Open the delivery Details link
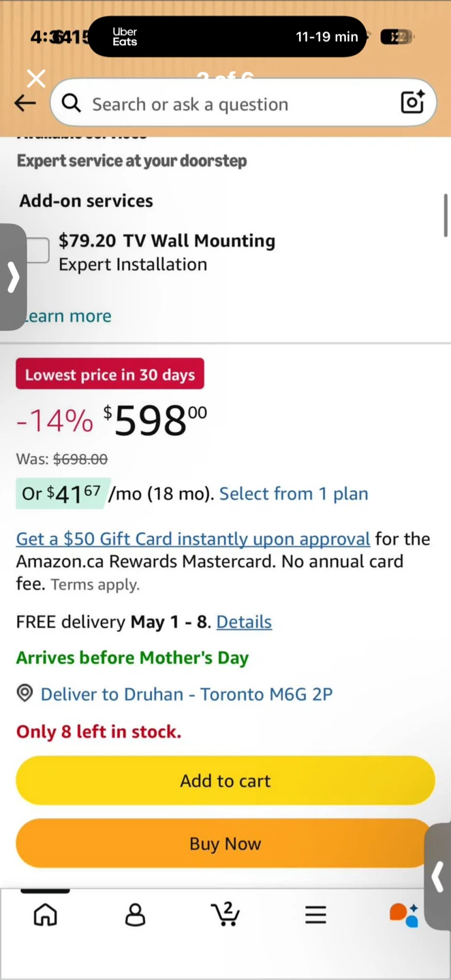The width and height of the screenshot is (451, 980). 244,621
